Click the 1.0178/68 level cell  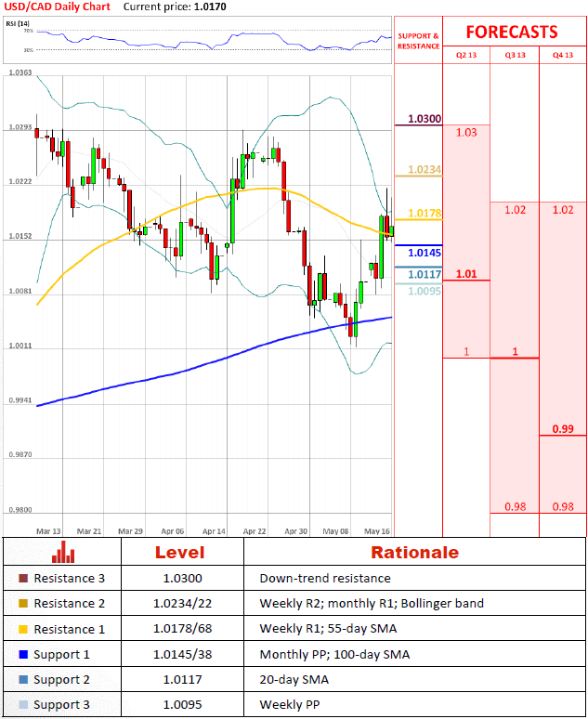(183, 629)
